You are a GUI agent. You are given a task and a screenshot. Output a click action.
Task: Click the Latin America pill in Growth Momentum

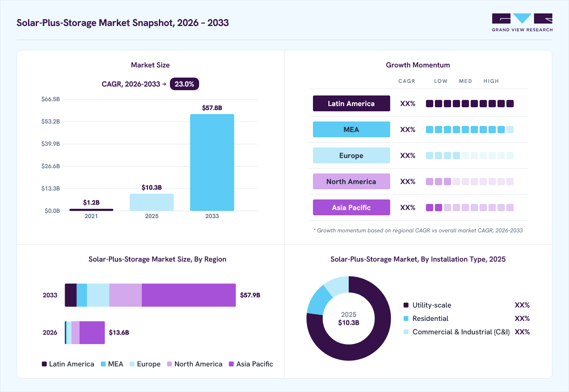pos(352,104)
